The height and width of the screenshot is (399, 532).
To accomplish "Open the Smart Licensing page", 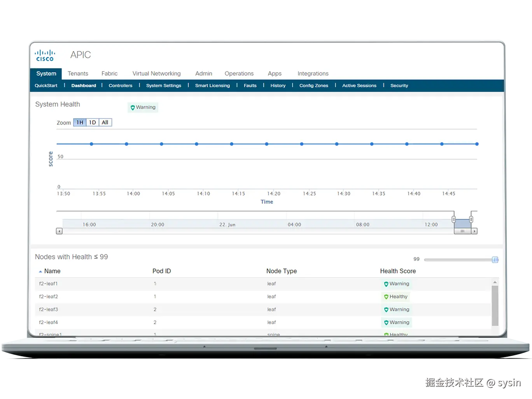I will 212,86.
